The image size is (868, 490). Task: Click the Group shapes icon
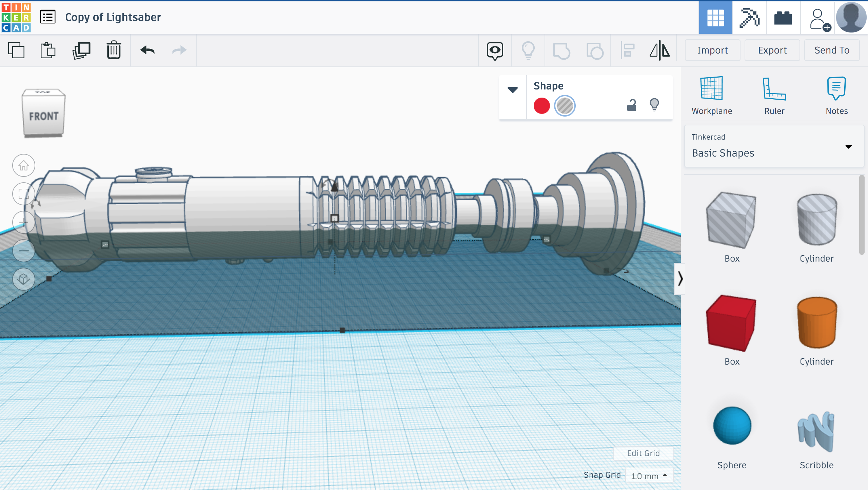point(561,51)
